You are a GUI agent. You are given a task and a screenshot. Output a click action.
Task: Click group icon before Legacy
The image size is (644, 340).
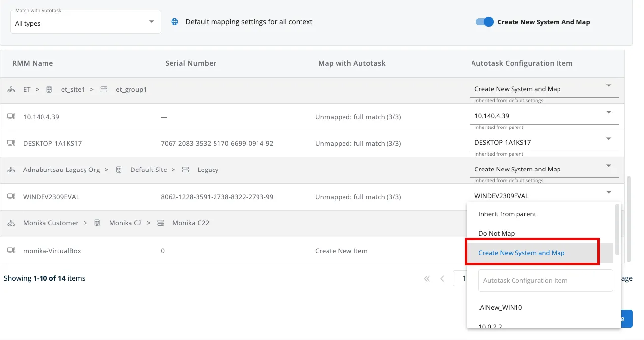click(x=185, y=170)
